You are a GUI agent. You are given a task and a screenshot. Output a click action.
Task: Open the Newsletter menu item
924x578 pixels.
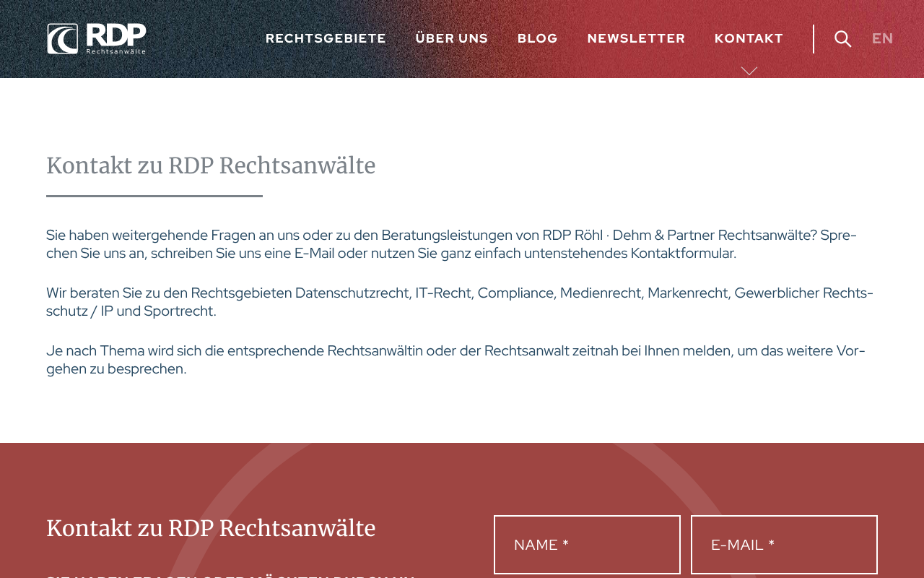point(636,39)
